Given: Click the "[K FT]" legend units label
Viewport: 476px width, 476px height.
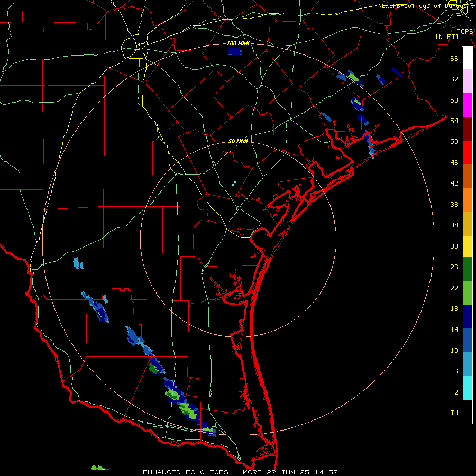Looking at the screenshot, I should point(447,36).
